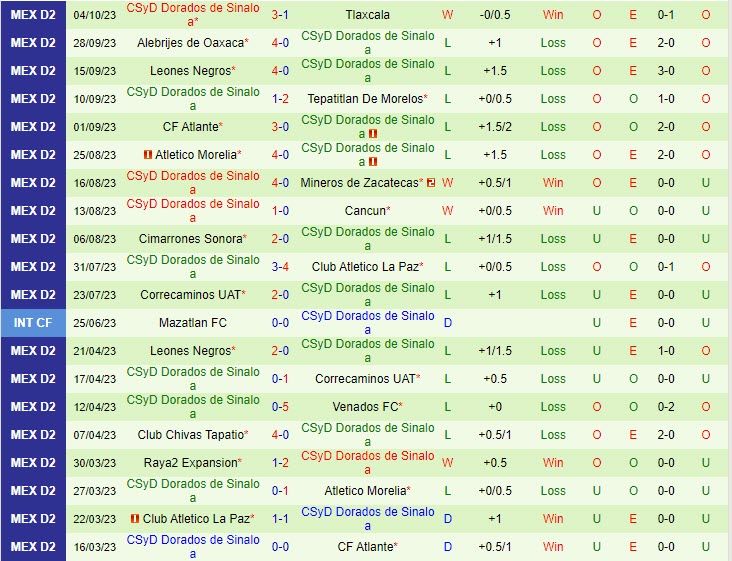
Task: Select the date 06/08/23
Action: pos(95,239)
